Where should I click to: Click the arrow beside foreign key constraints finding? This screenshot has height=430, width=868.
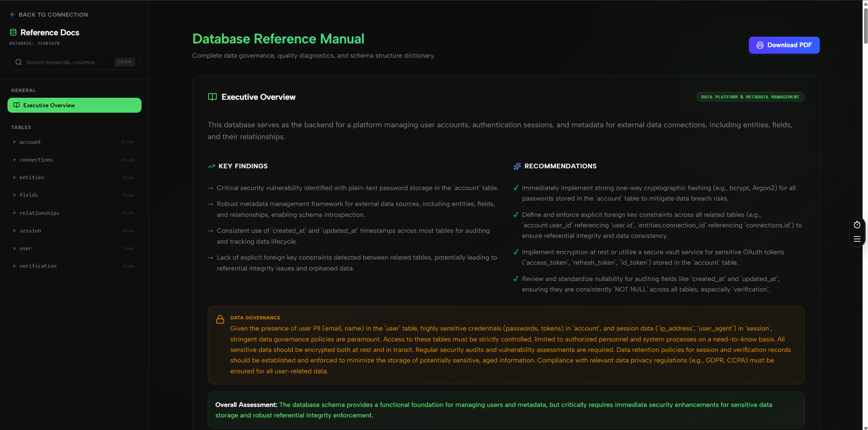(x=210, y=258)
